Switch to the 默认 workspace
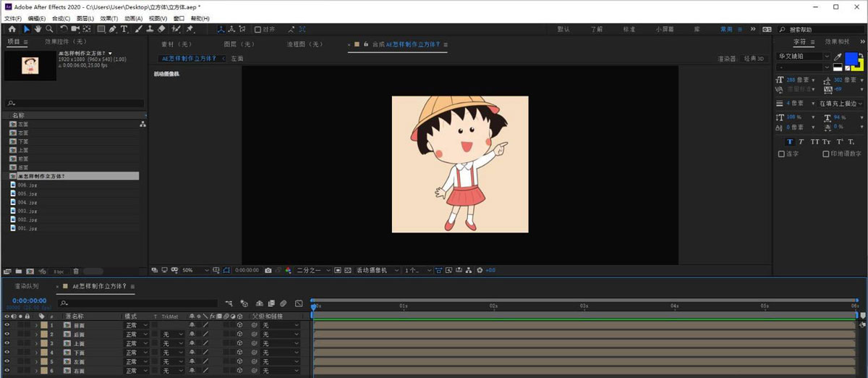 click(x=563, y=30)
